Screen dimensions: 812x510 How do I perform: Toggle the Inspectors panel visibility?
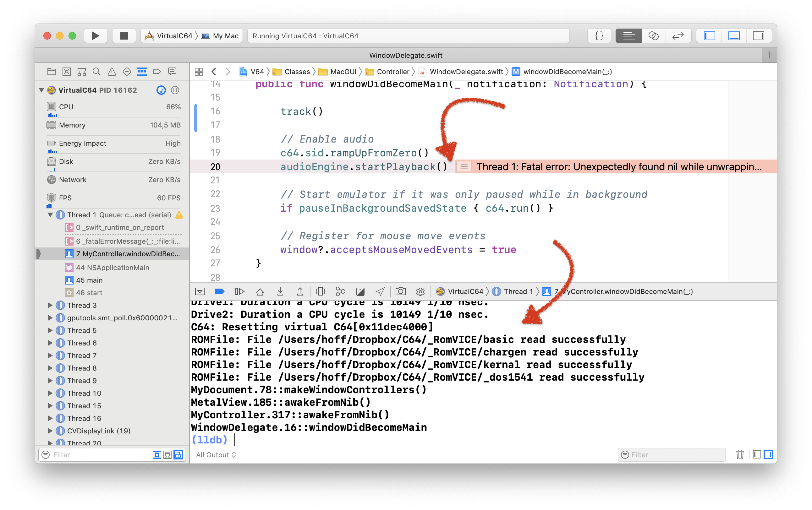click(759, 36)
